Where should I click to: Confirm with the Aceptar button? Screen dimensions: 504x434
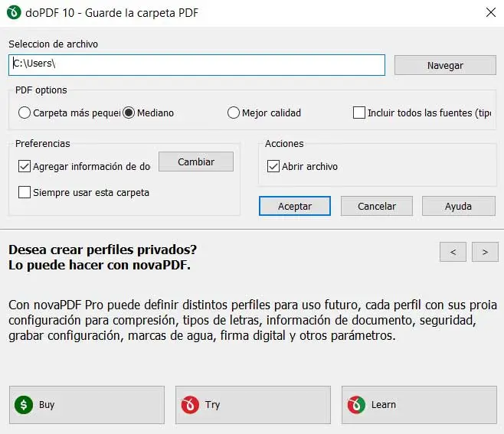pyautogui.click(x=295, y=206)
